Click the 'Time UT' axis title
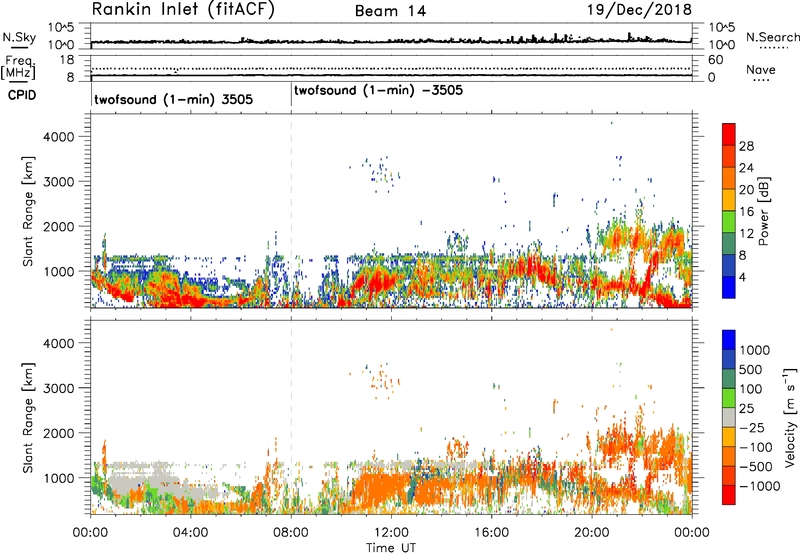Image resolution: width=800 pixels, height=554 pixels. [391, 548]
